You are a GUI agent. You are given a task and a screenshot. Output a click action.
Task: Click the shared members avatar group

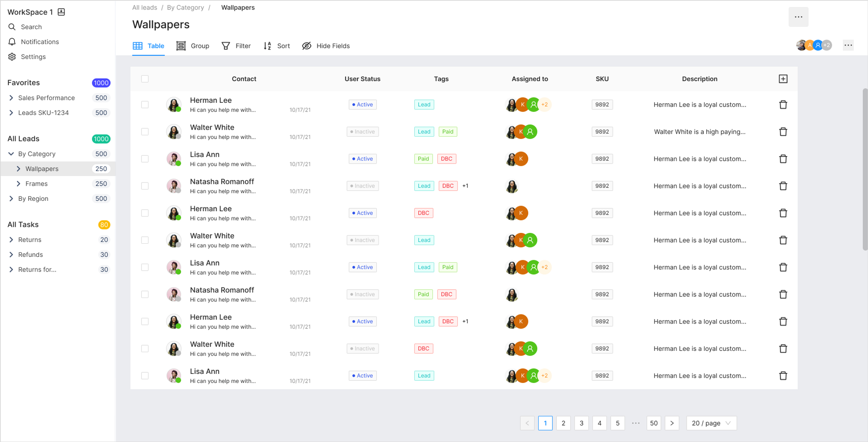814,45
